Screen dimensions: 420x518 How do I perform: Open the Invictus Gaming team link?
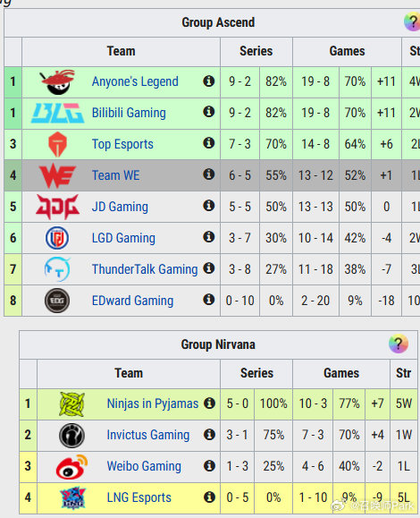click(148, 435)
